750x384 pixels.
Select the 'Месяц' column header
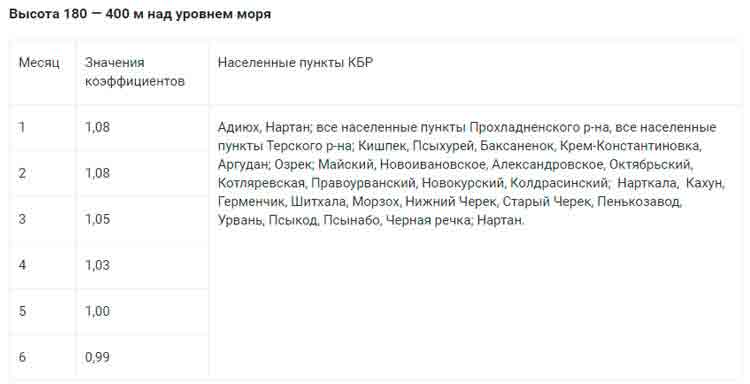pos(39,63)
